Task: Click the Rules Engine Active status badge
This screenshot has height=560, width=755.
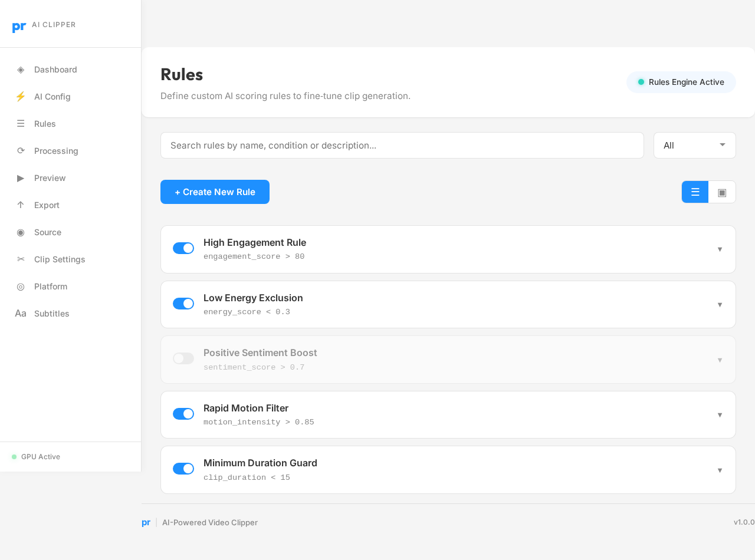Action: click(681, 82)
